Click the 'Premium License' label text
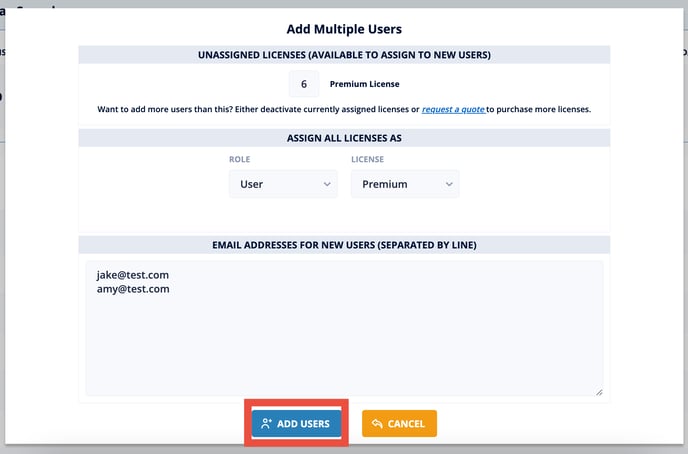 [x=364, y=85]
